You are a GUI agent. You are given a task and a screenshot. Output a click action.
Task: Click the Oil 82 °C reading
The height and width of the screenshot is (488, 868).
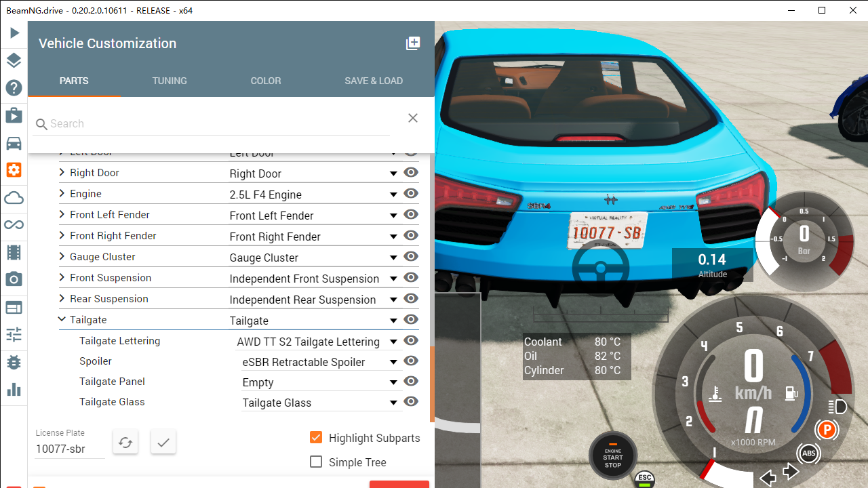pos(572,356)
